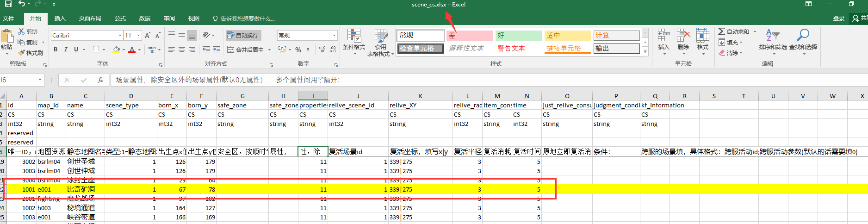Image resolution: width=868 pixels, height=224 pixels.
Task: Apply the green 好 (Good) style swatch
Action: point(518,35)
